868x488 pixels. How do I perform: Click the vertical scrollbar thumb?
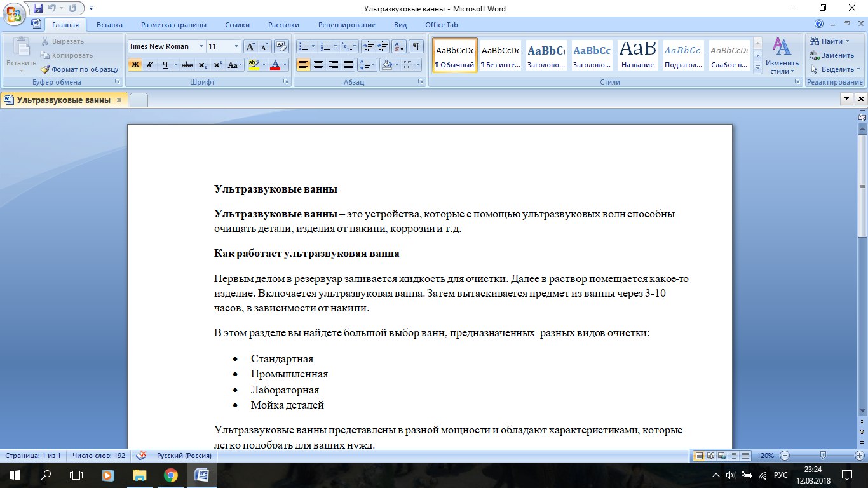[862, 186]
